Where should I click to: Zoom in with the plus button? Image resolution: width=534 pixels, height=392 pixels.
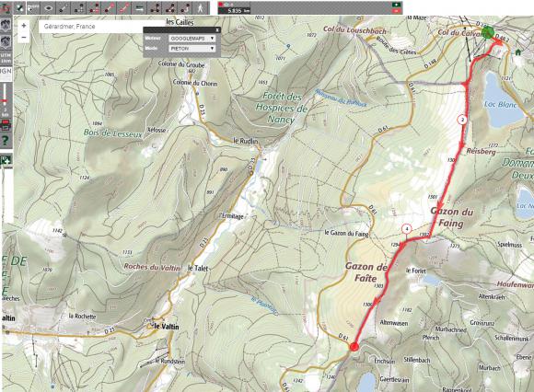[24, 26]
